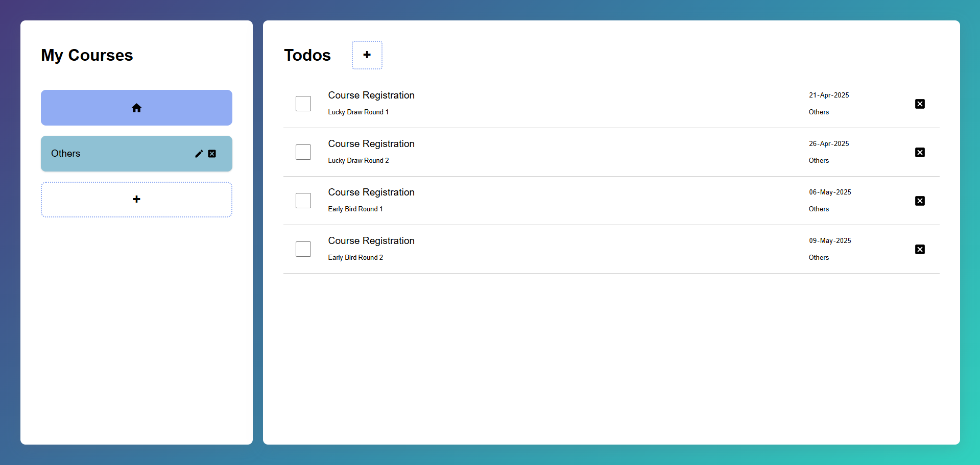Image resolution: width=980 pixels, height=465 pixels.
Task: Delete the Lucky Draw Round 2 todo
Action: (x=920, y=153)
